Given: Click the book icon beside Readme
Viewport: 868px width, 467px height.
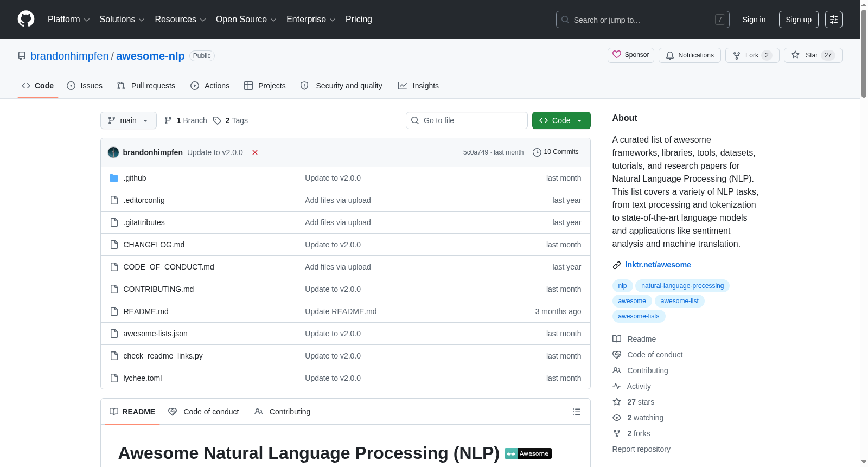Looking at the screenshot, I should (617, 339).
